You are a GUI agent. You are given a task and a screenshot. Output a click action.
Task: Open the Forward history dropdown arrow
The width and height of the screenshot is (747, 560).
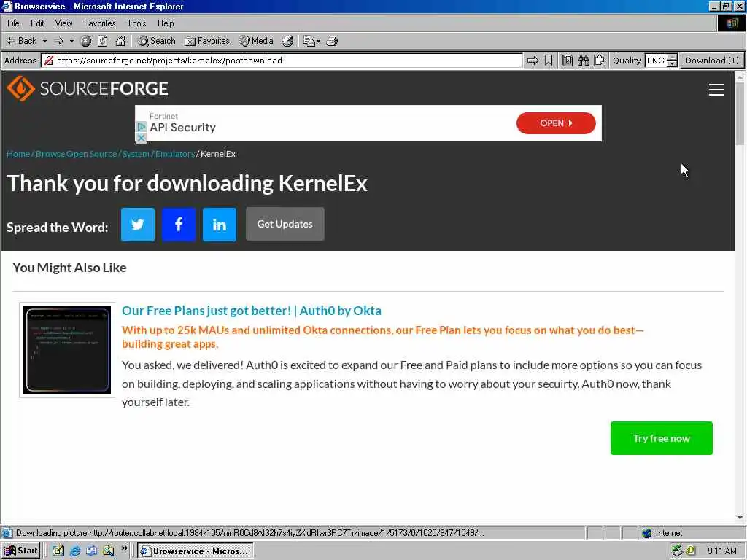[x=71, y=41]
